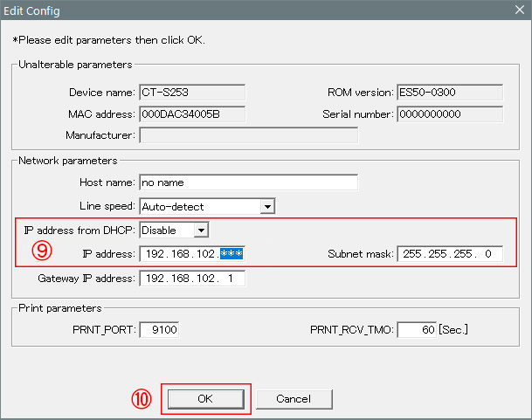
Task: Close the Edit Config dialog
Action: coord(520,10)
